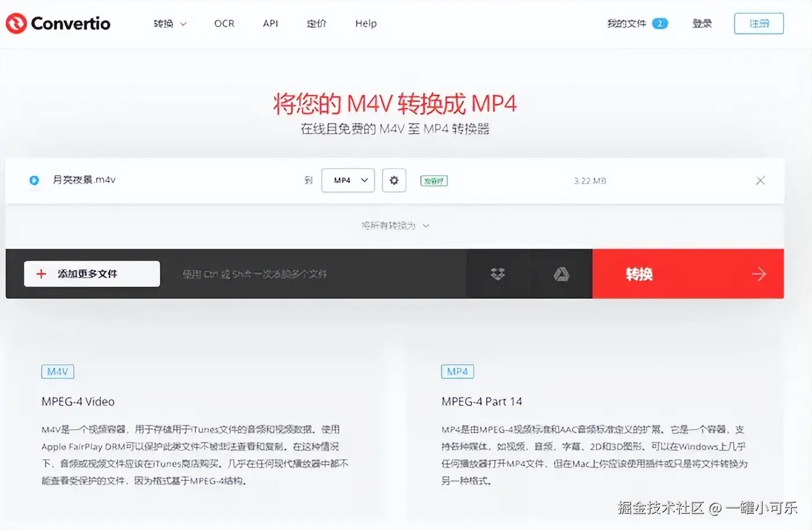Viewport: 812px width, 530px height.
Task: Open the 定价 pricing page
Action: coord(316,24)
